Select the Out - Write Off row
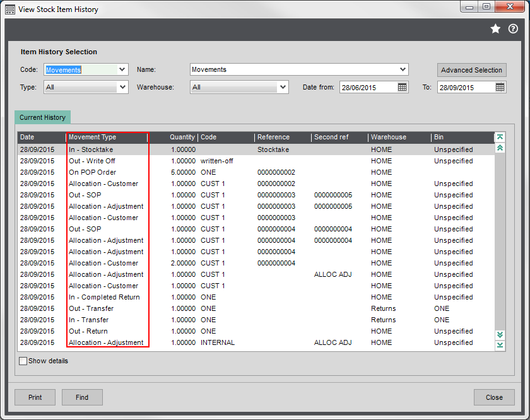Viewport: 530px width, 420px height. [256, 161]
